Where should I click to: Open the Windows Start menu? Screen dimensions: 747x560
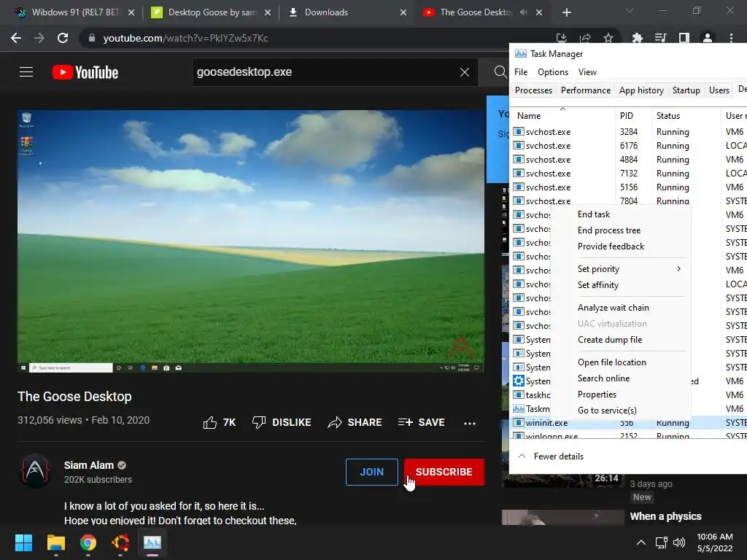click(23, 542)
